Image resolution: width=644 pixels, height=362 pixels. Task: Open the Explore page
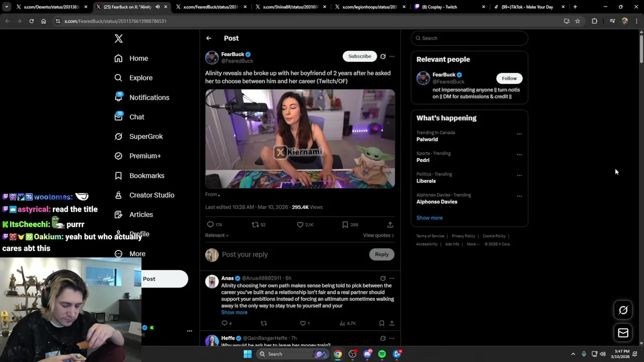133,78
